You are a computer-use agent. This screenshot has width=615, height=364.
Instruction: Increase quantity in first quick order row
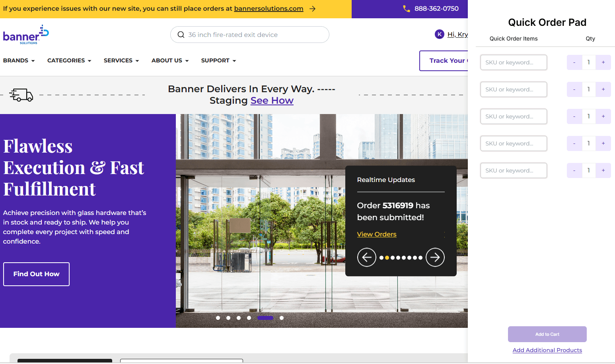pos(603,62)
